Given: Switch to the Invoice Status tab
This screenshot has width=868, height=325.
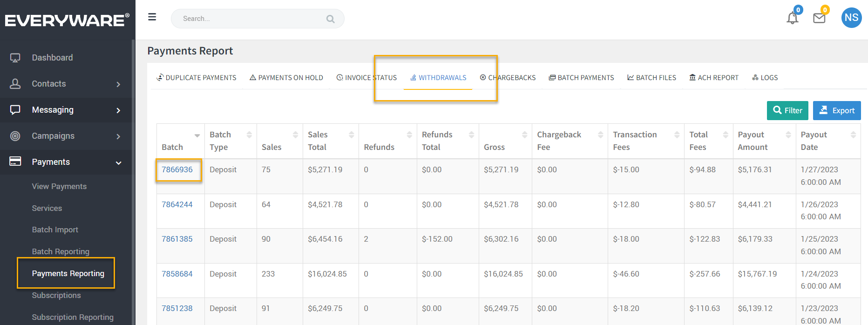Looking at the screenshot, I should 366,78.
